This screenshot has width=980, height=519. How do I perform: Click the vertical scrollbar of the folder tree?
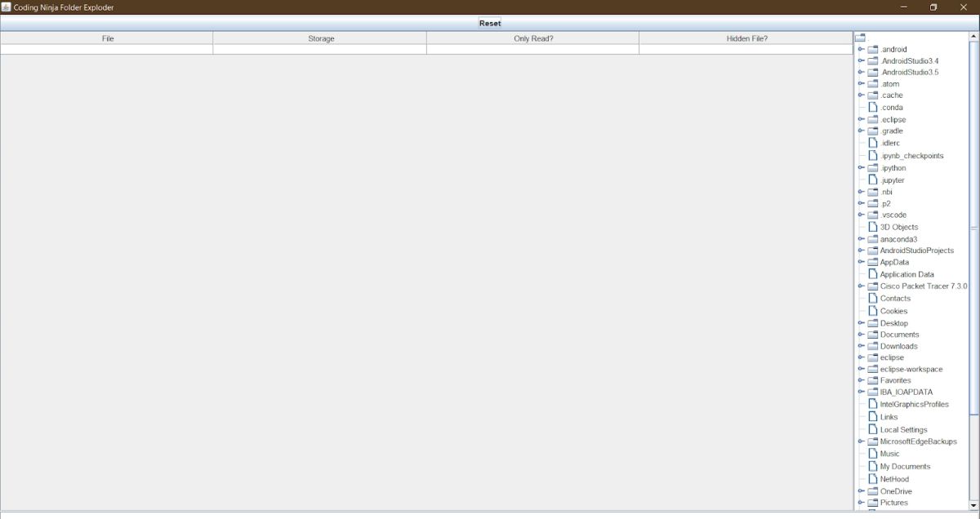point(973,229)
